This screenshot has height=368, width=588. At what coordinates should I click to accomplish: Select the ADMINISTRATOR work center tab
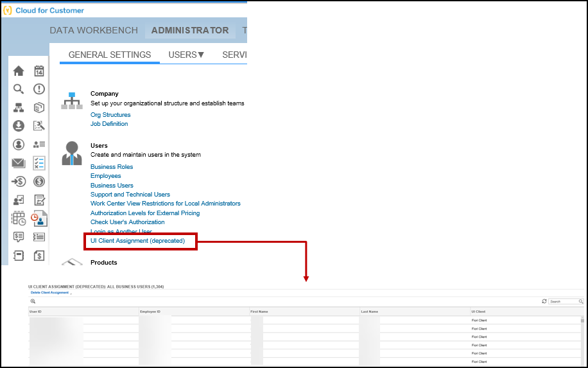click(190, 30)
